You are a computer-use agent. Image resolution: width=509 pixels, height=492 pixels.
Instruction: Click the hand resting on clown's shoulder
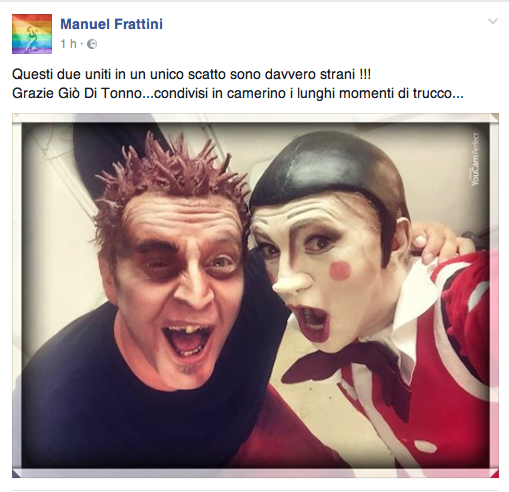pos(440,240)
